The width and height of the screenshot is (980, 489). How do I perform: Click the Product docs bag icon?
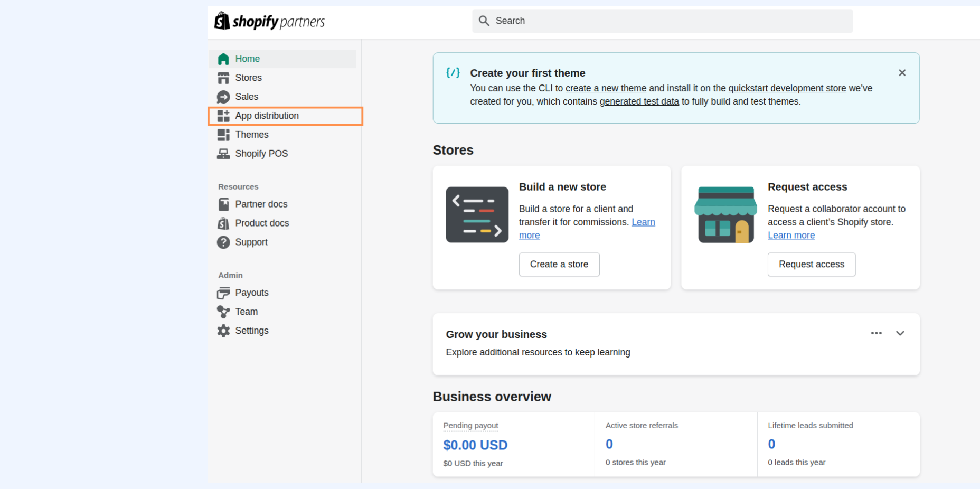point(223,223)
